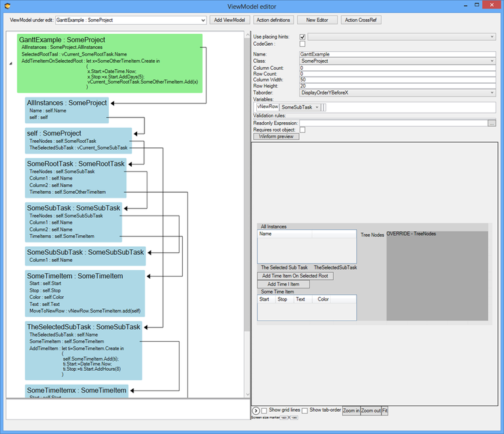Click Add Time Item On Selected Root preview button
Image resolution: width=504 pixels, height=434 pixels.
295,276
